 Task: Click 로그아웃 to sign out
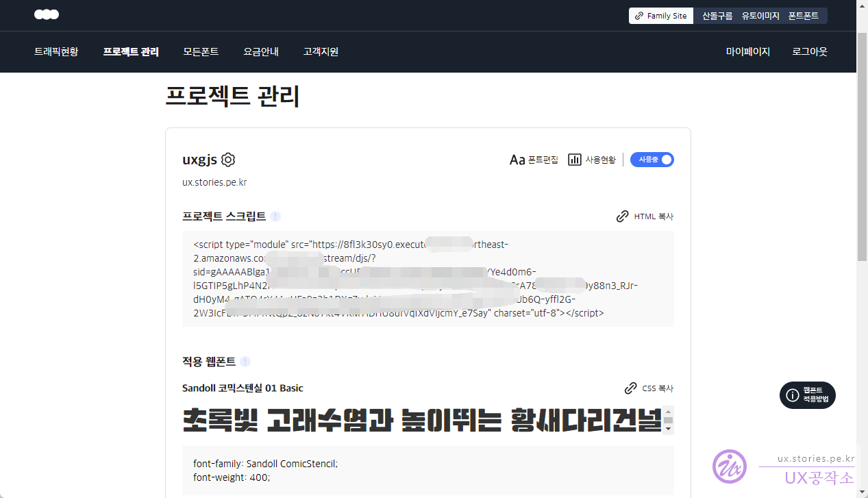coord(810,51)
